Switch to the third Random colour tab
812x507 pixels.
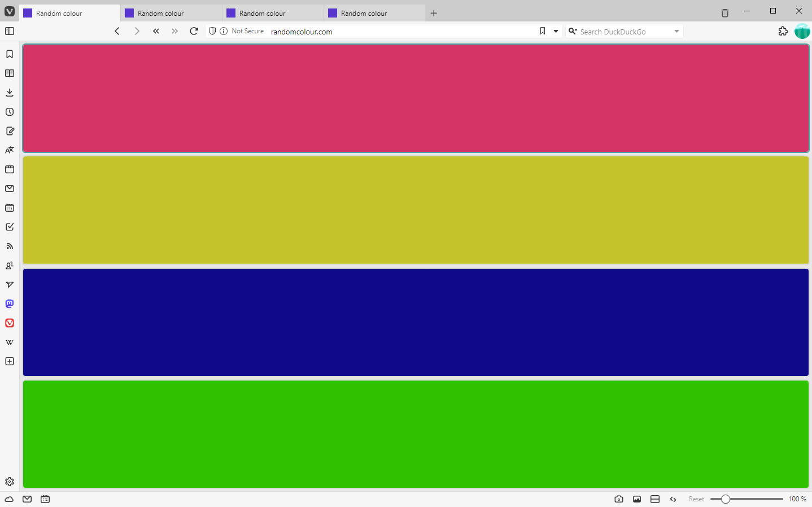273,13
